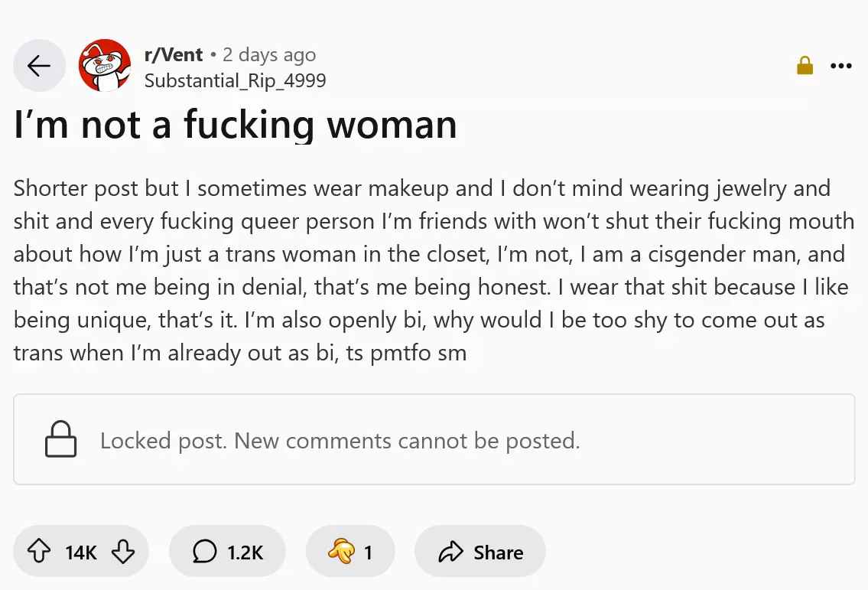
Task: Click the gold lock icon
Action: point(805,67)
